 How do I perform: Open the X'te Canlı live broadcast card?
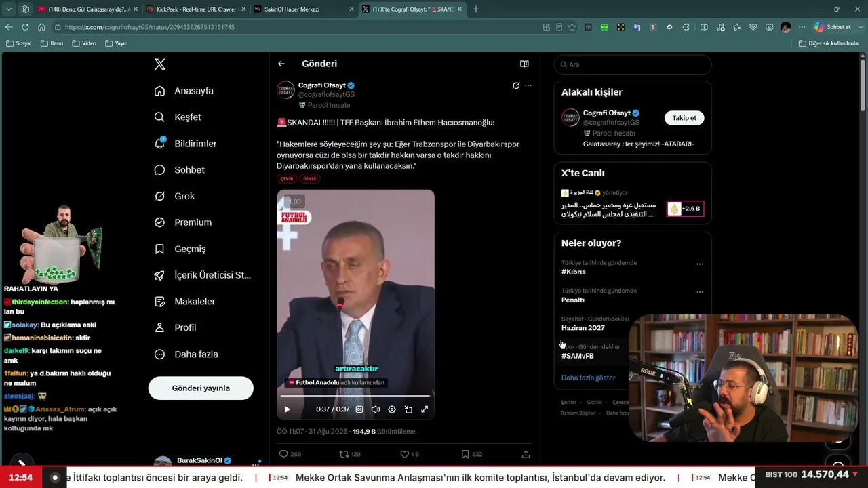click(633, 204)
